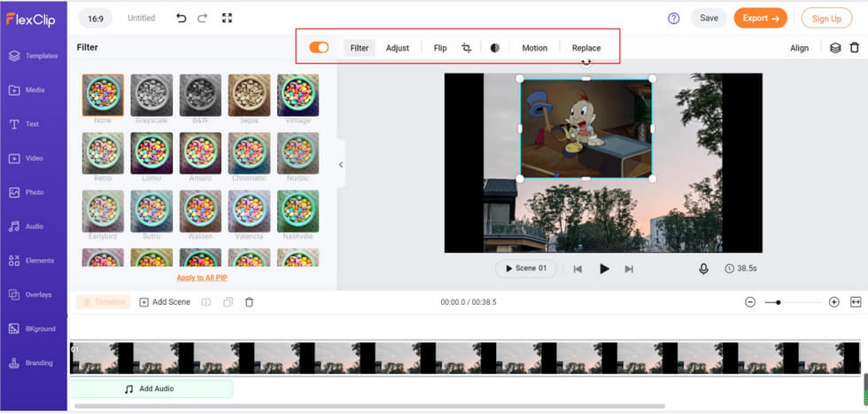Open the Video sidebar section
This screenshot has width=868, height=414.
click(26, 159)
